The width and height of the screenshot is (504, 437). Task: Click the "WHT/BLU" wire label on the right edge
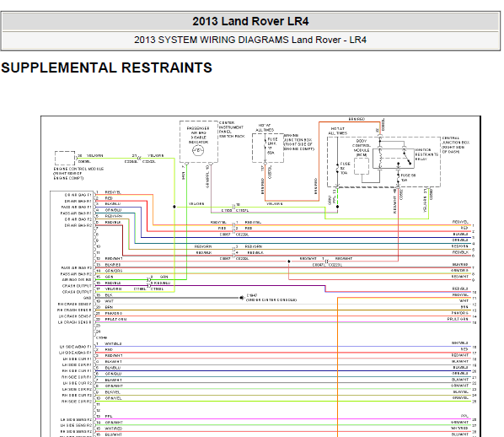(x=460, y=343)
